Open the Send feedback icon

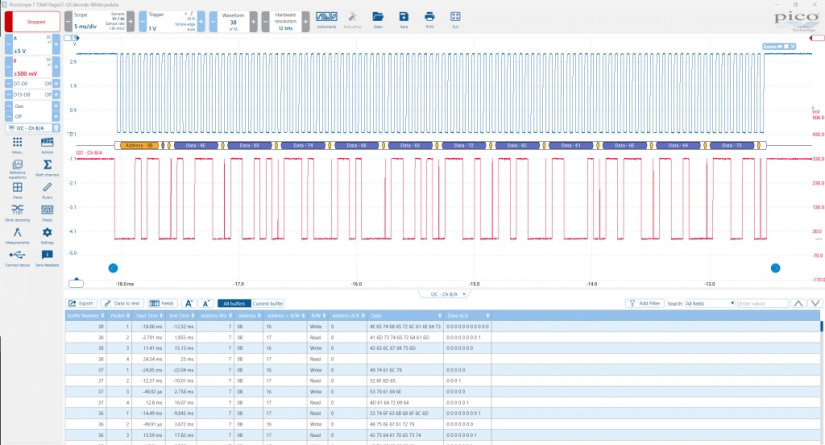47,258
